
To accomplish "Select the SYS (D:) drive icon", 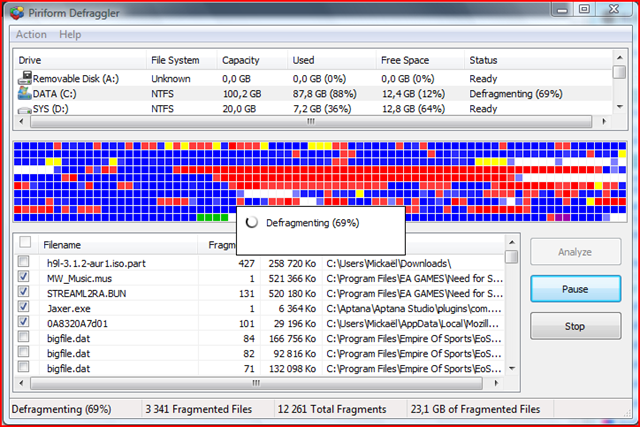I will 24,109.
